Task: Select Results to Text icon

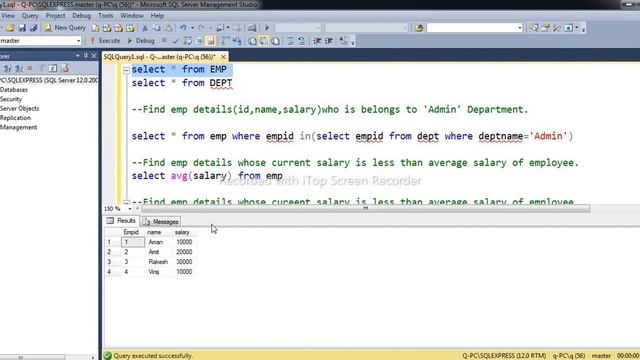Action: tap(252, 41)
